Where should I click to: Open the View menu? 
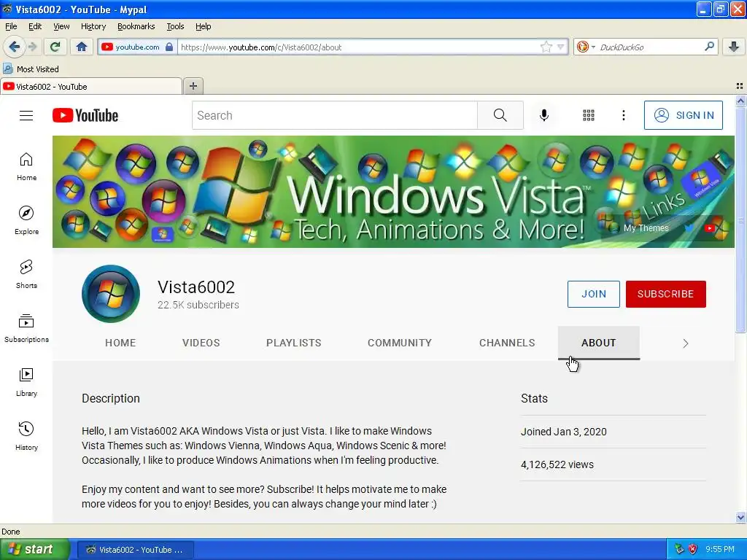61,26
